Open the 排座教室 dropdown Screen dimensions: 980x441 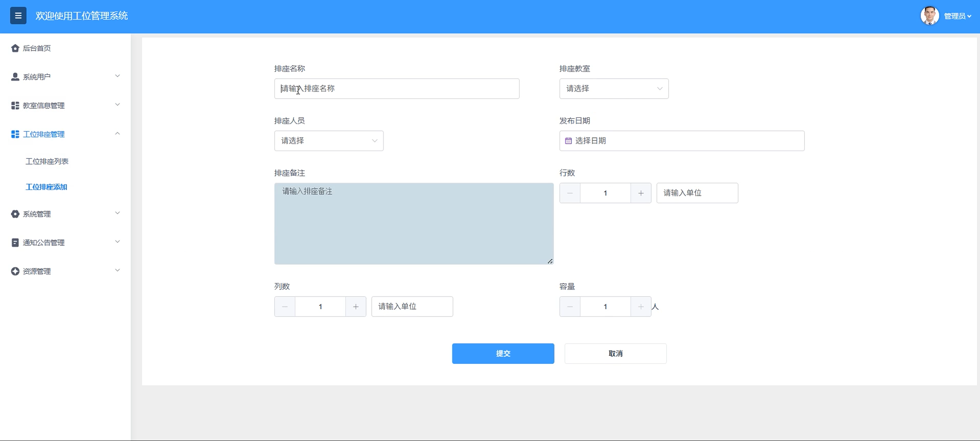click(x=614, y=89)
